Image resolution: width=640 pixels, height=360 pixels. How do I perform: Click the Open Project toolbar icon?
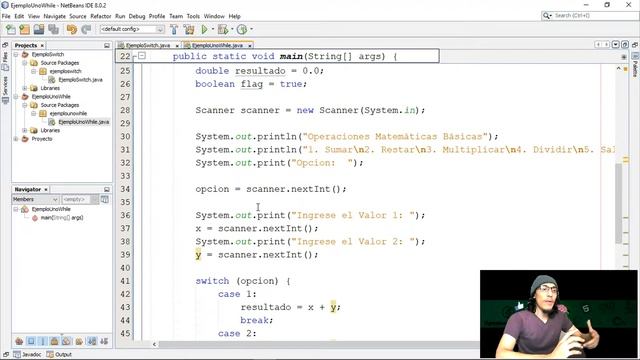(39, 29)
